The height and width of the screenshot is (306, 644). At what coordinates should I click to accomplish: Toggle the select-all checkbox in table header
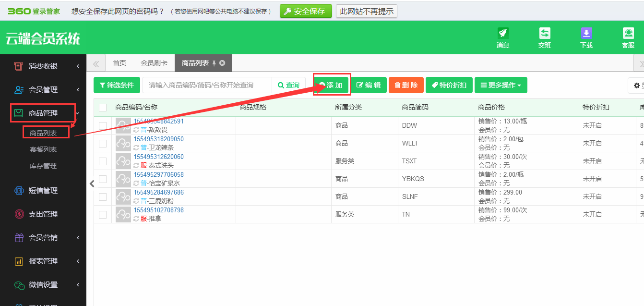[x=103, y=107]
